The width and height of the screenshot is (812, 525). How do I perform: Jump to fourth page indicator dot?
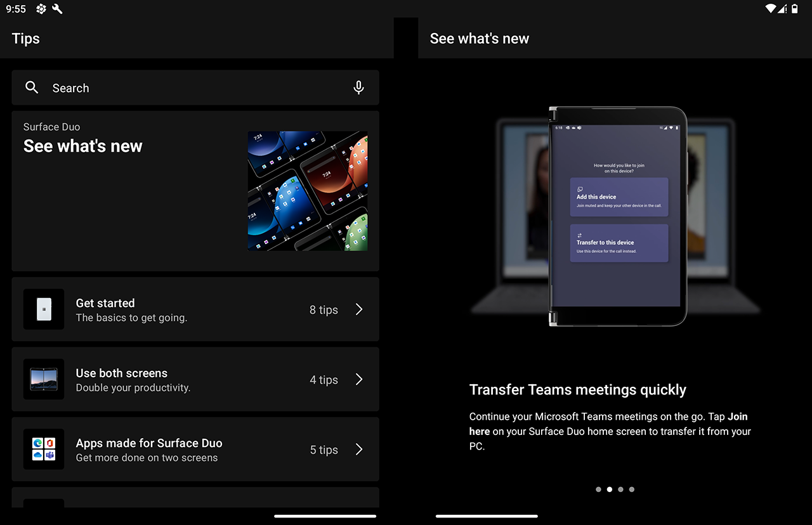pyautogui.click(x=632, y=489)
